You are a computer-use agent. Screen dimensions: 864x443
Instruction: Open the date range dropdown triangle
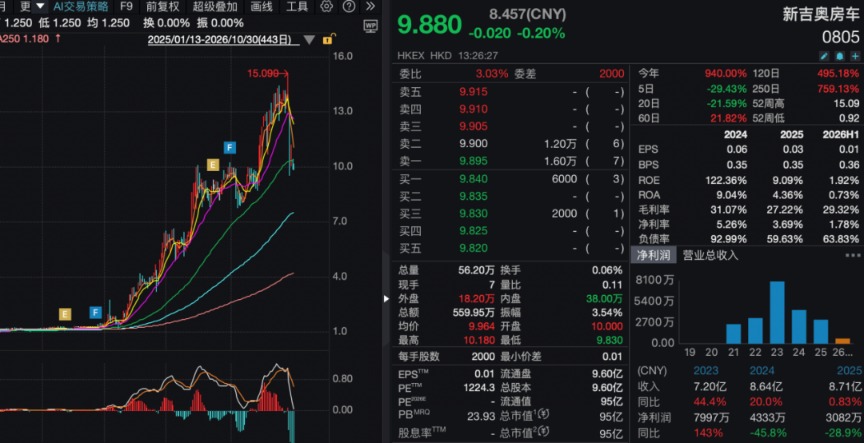pyautogui.click(x=309, y=40)
